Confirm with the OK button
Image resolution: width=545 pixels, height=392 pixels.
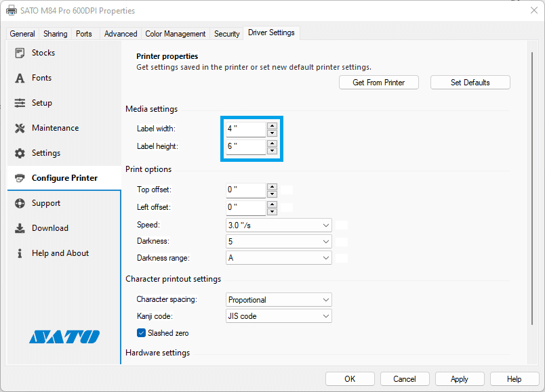(x=350, y=379)
